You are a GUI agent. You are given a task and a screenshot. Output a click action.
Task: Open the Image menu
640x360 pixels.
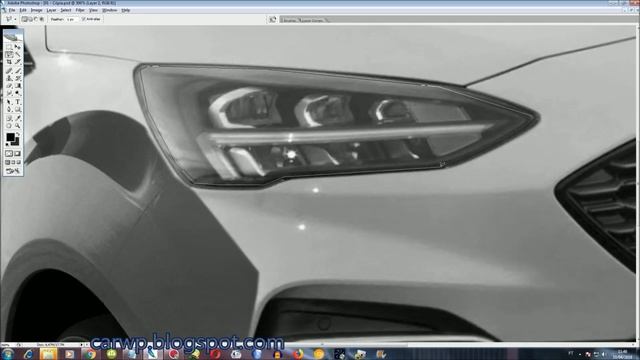(36, 10)
